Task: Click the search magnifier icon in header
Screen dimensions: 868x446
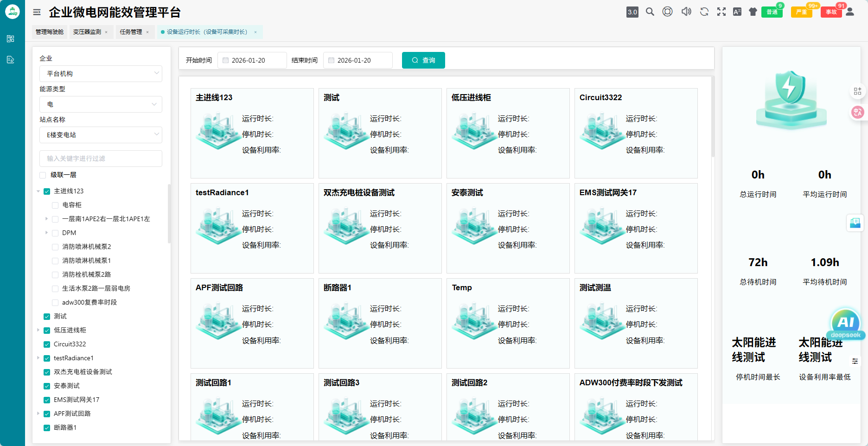Action: click(x=650, y=12)
